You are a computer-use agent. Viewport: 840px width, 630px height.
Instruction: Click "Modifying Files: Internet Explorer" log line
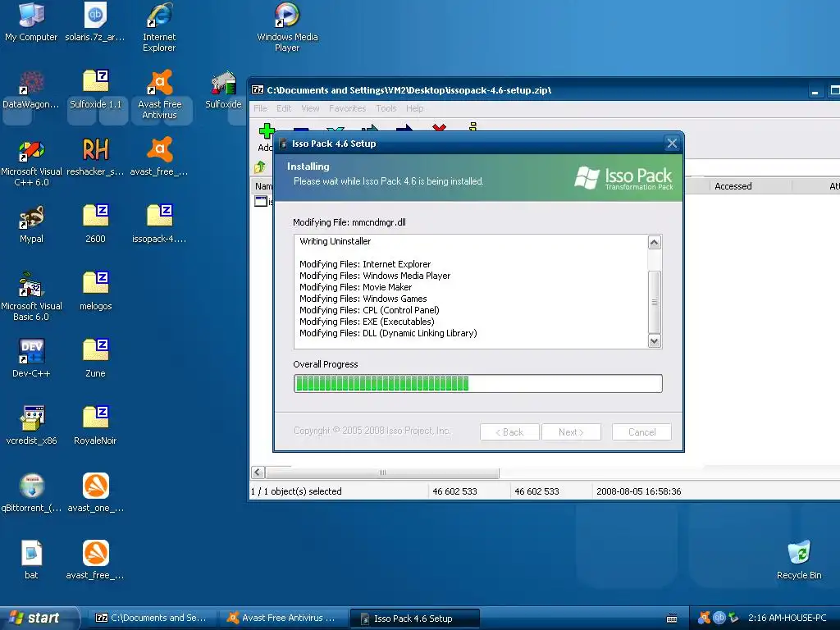pos(365,264)
